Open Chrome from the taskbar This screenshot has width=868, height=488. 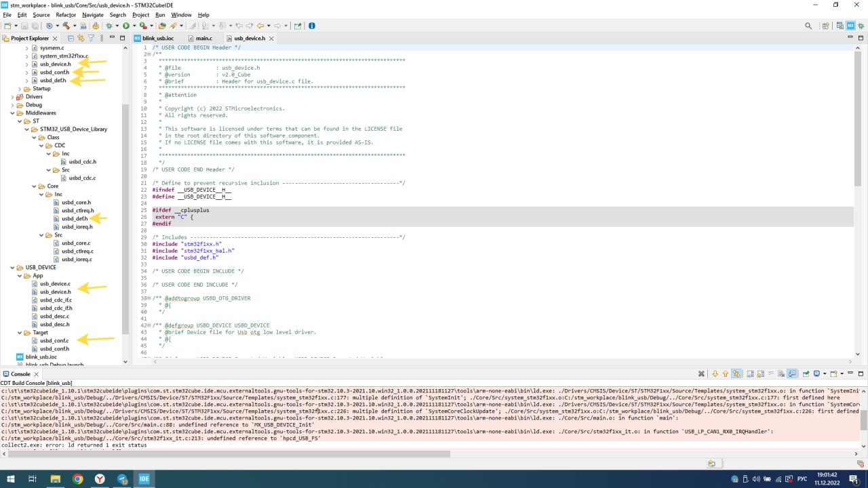click(77, 479)
